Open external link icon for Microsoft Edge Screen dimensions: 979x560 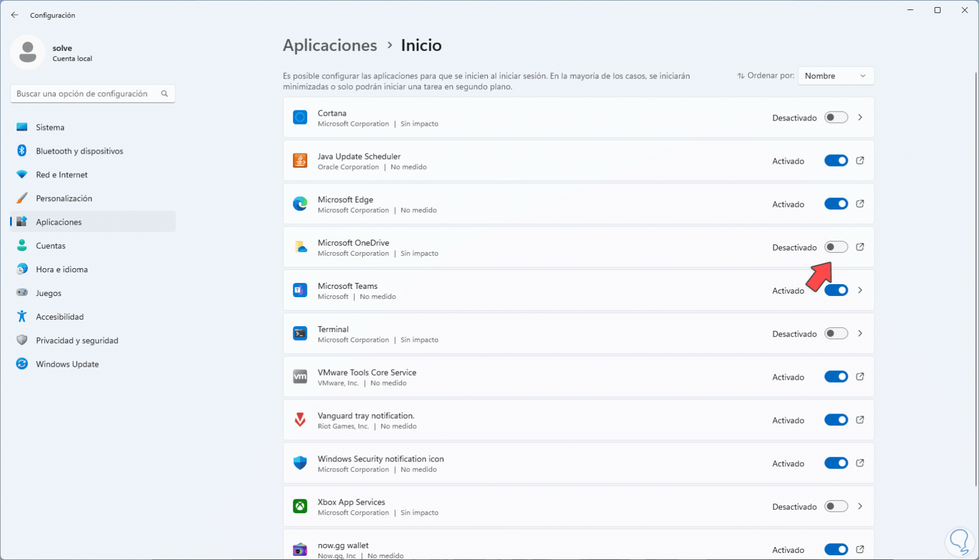(860, 204)
